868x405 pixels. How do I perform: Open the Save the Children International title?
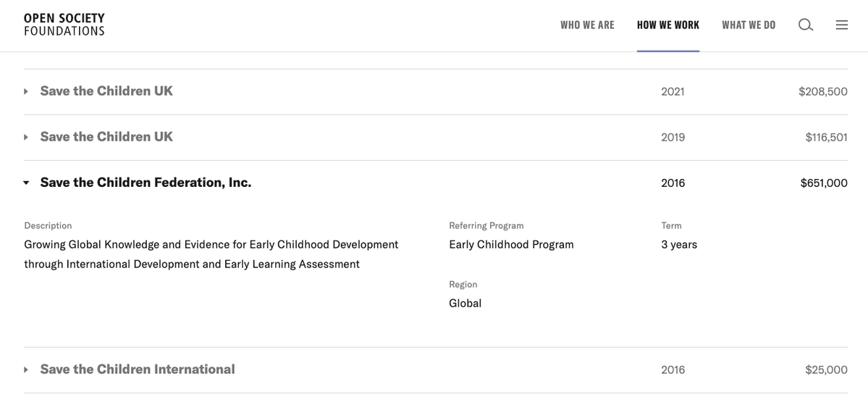pyautogui.click(x=138, y=369)
